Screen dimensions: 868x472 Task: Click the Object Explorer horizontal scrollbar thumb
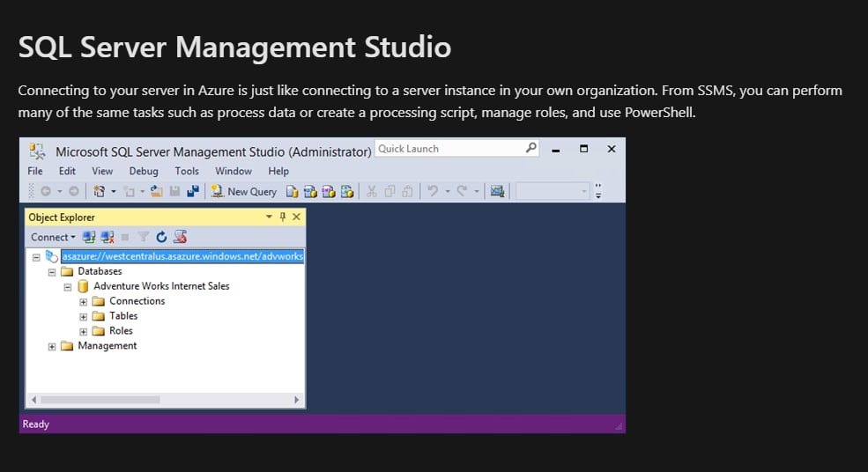[x=100, y=400]
